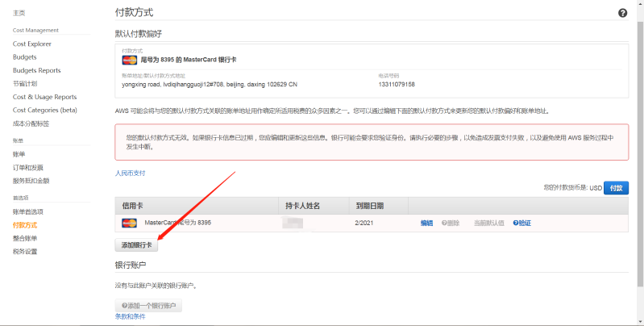Click 您的付款货币是: USD text
644x326 pixels.
(x=573, y=188)
